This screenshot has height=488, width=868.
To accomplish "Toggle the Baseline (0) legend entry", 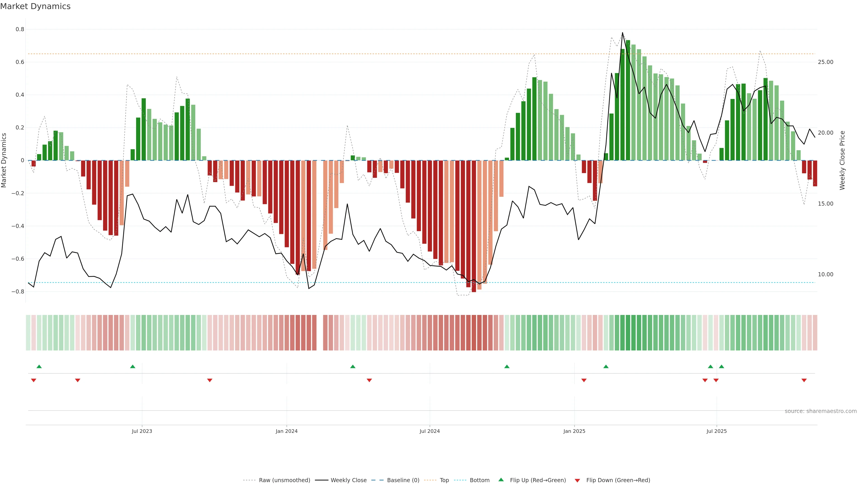I will (x=403, y=480).
